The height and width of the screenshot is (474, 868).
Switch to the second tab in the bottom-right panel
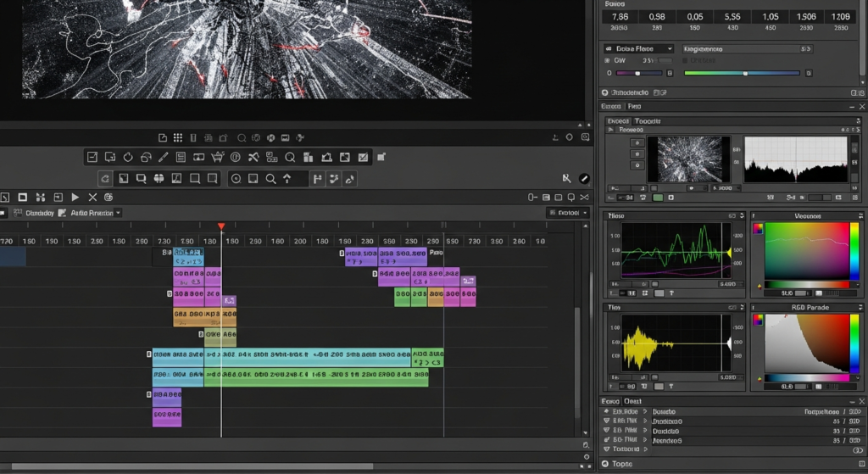click(x=632, y=400)
